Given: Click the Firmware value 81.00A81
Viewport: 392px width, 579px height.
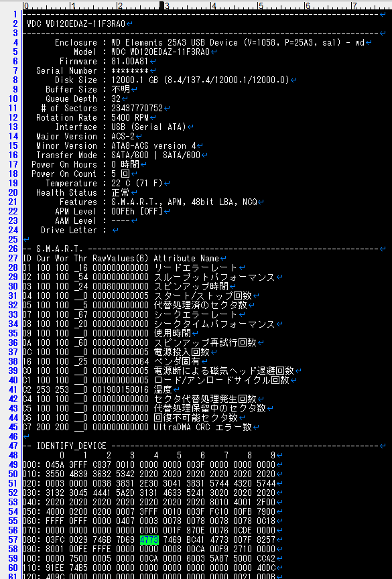Looking at the screenshot, I should click(x=130, y=61).
